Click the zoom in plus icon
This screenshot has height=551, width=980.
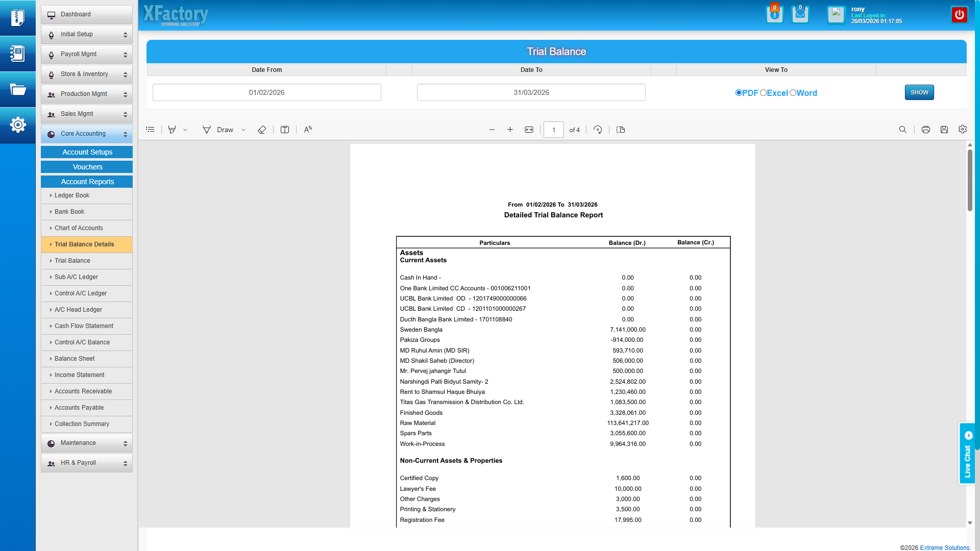pos(510,130)
